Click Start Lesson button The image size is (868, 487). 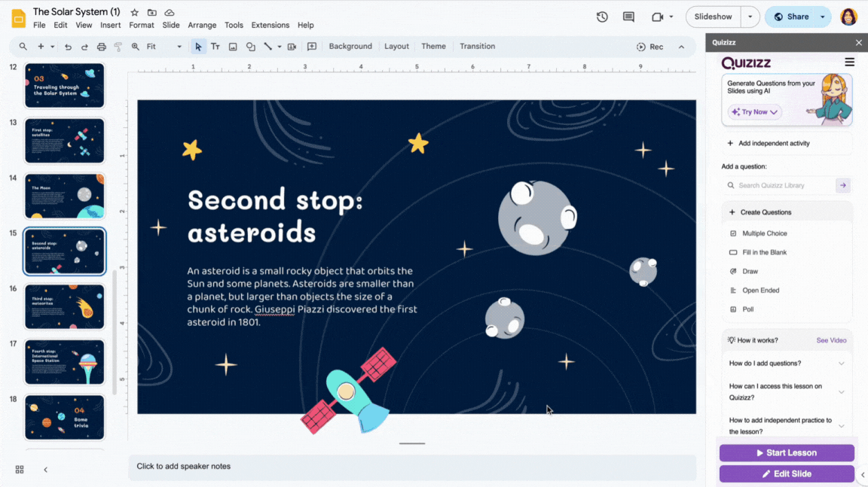point(787,452)
